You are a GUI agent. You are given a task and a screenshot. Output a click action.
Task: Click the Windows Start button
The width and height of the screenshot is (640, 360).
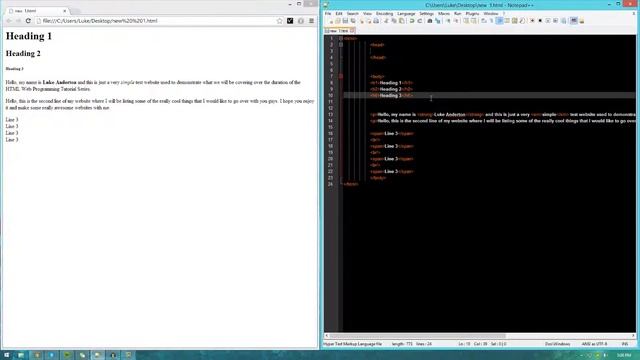pos(6,355)
